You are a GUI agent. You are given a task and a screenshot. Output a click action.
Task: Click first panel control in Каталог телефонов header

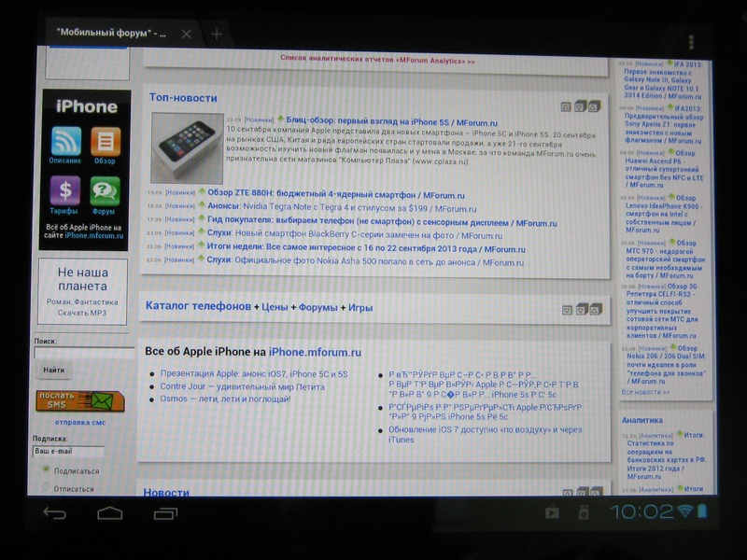[x=567, y=310]
